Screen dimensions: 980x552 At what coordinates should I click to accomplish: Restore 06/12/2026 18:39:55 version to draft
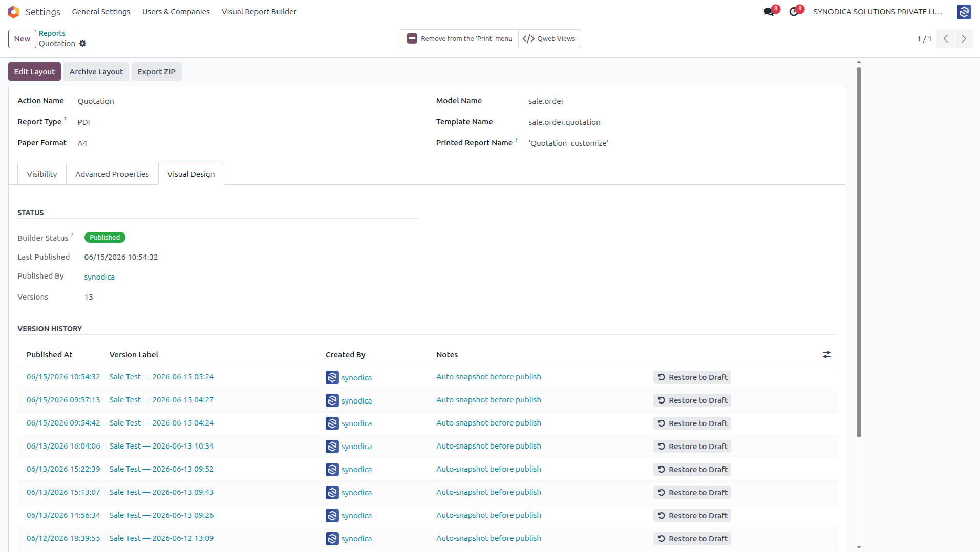692,539
